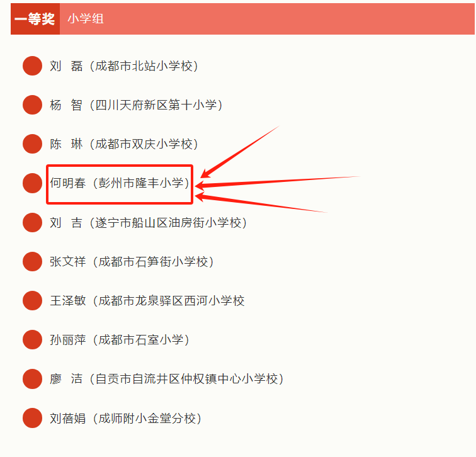Click the entry 廖洁（自贡市自流井区仲权镇中心小学校）
Viewport: 476px width, 457px height.
click(x=167, y=379)
